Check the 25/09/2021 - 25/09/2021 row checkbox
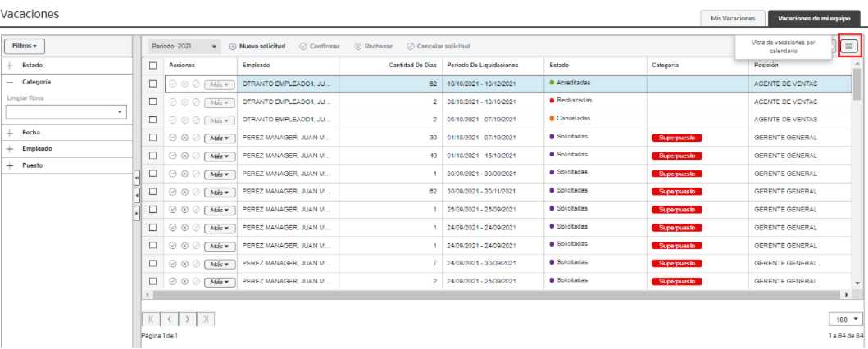 pos(153,210)
